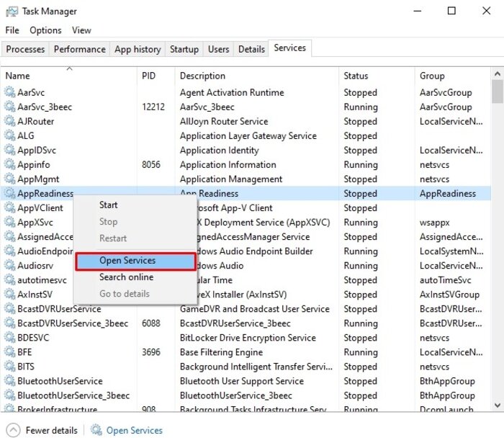The height and width of the screenshot is (448, 504).
Task: Click the gear icon by bottom Open Services
Action: pos(96,430)
